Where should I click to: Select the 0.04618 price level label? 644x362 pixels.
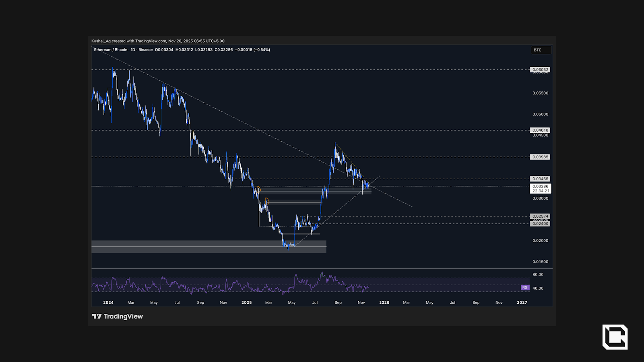coord(540,130)
